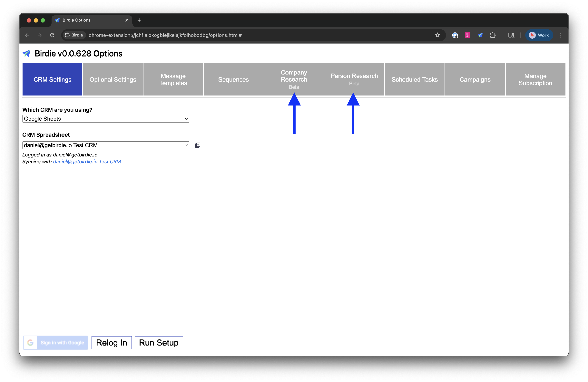Open the Sequences tab
The width and height of the screenshot is (588, 382).
(x=233, y=79)
